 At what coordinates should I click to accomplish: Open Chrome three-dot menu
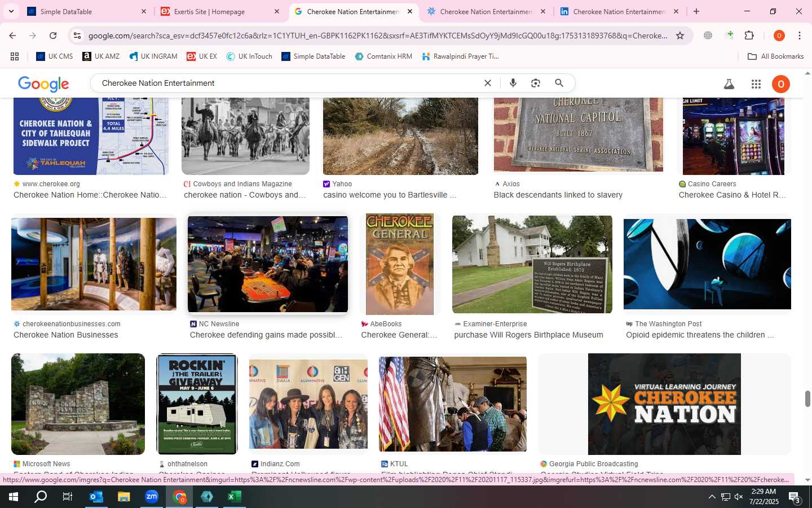pos(800,36)
